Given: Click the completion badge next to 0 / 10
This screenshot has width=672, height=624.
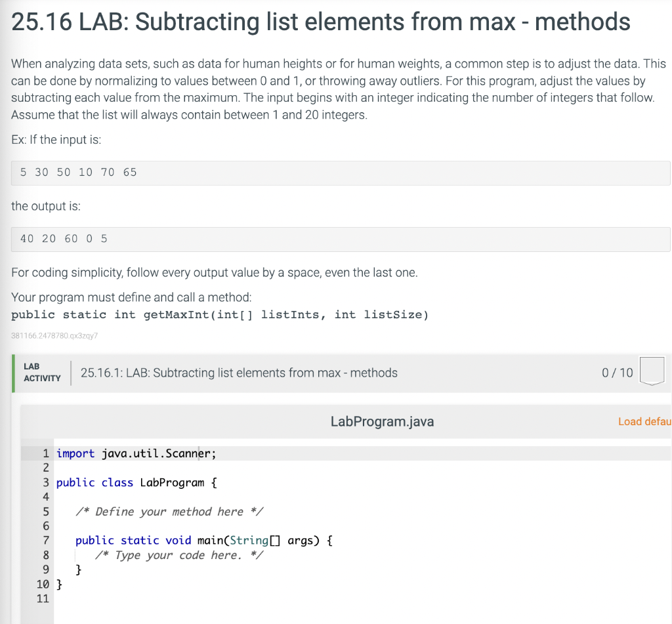Looking at the screenshot, I should click(x=652, y=371).
